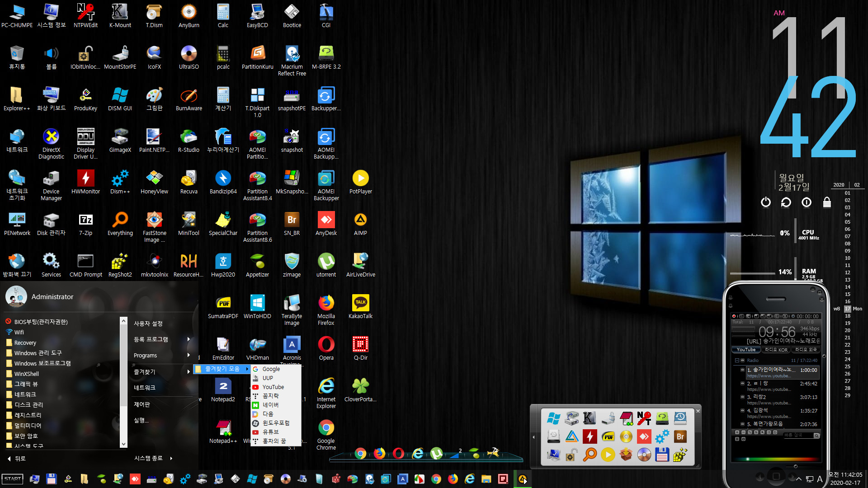Launch R-Studio desktop icon
This screenshot has height=488, width=868.
pyautogui.click(x=189, y=140)
